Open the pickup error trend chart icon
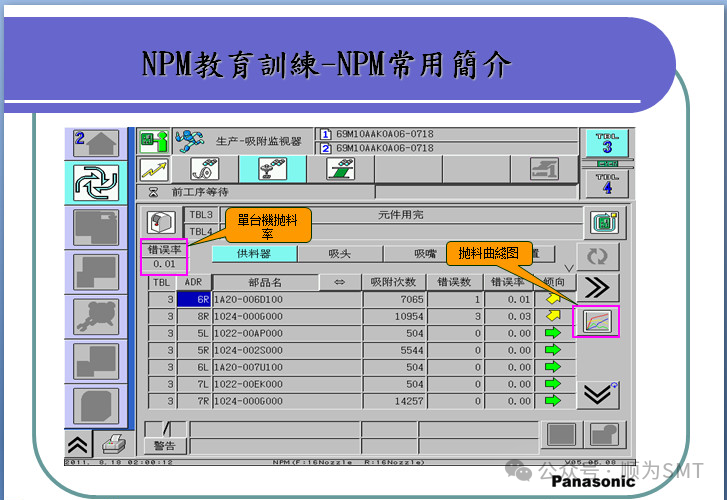 pyautogui.click(x=596, y=321)
